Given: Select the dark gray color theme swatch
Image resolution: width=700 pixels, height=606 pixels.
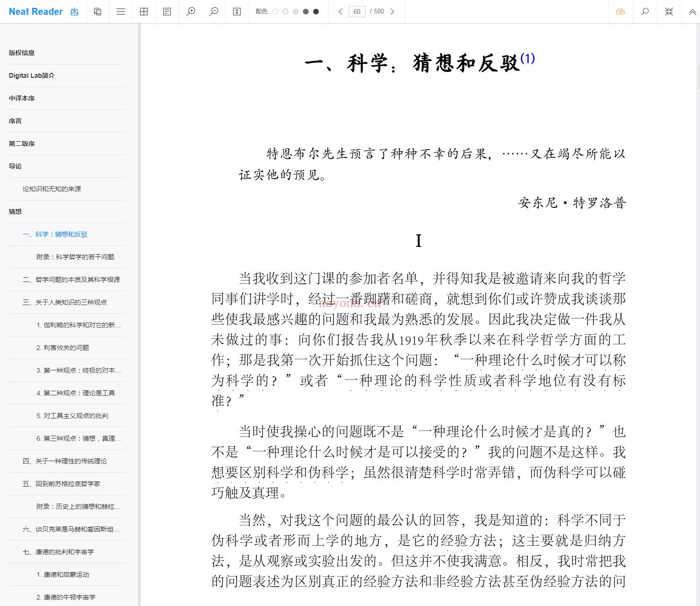Looking at the screenshot, I should click(x=306, y=12).
